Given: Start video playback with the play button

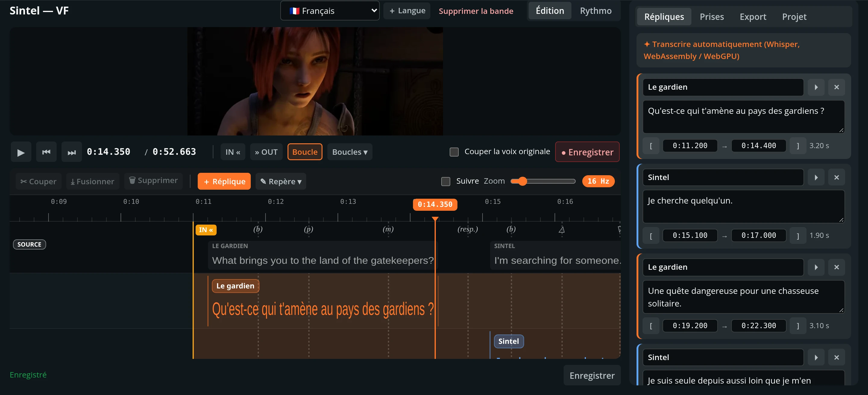Looking at the screenshot, I should [21, 152].
